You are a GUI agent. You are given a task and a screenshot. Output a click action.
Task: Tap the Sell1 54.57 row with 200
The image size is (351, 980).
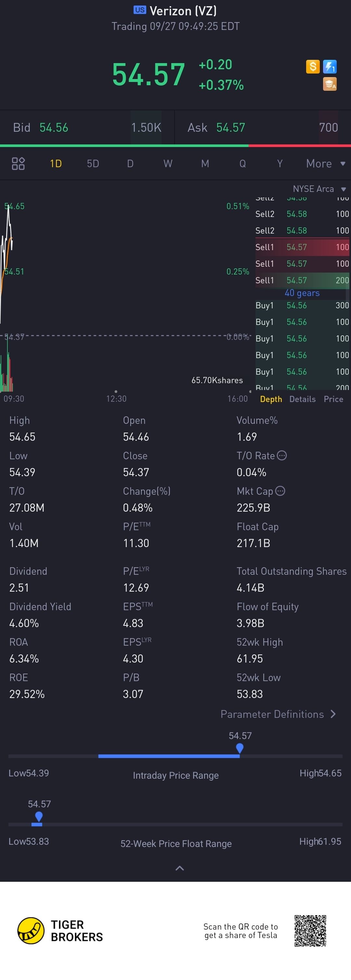click(x=302, y=280)
